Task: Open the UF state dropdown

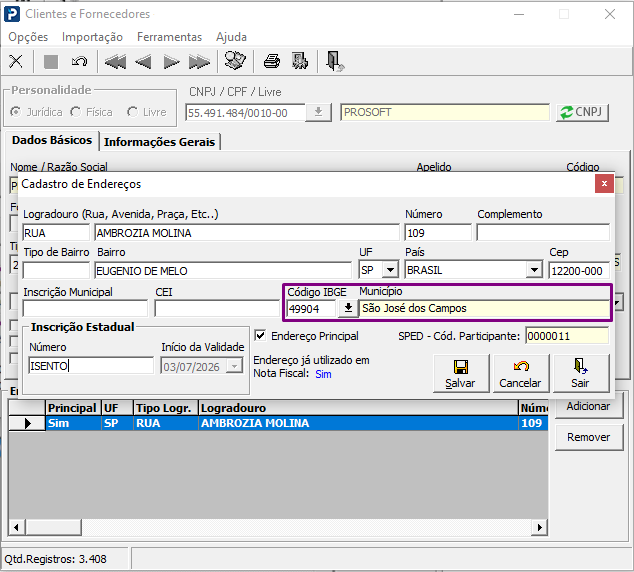Action: tap(391, 270)
